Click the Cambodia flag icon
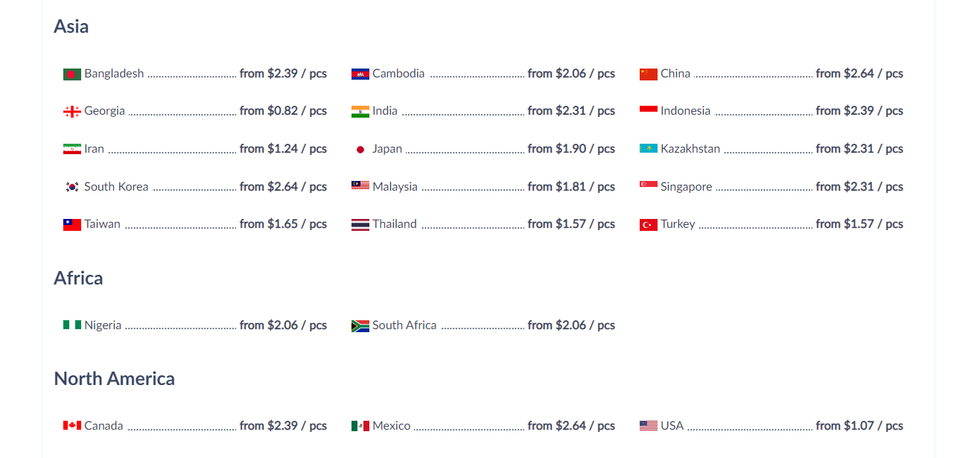Viewport: 980px width, 458px height. click(x=360, y=74)
